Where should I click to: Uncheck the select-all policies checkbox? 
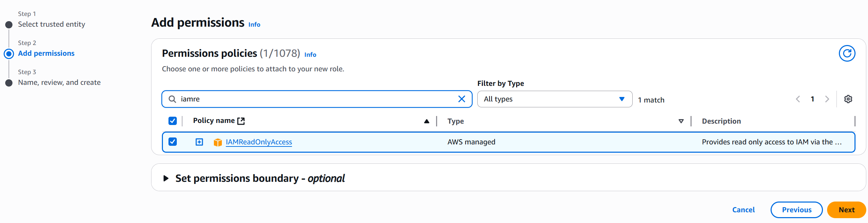tap(173, 121)
